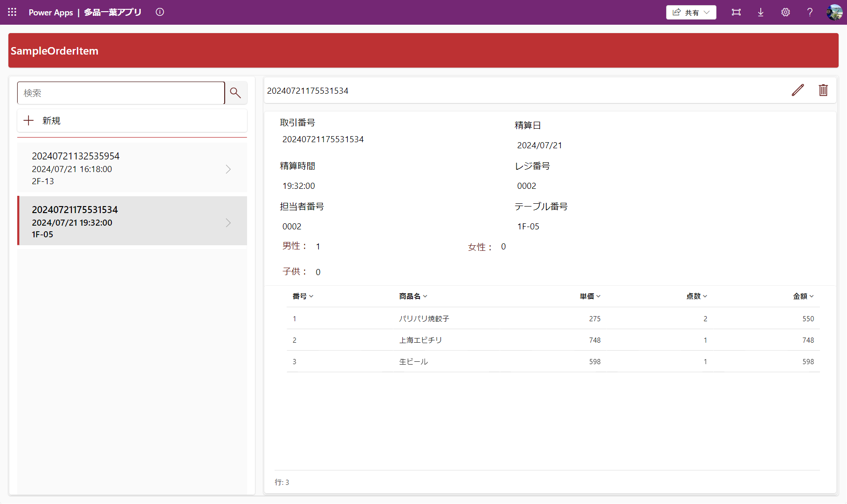Sort by 点数 column header

pyautogui.click(x=697, y=296)
